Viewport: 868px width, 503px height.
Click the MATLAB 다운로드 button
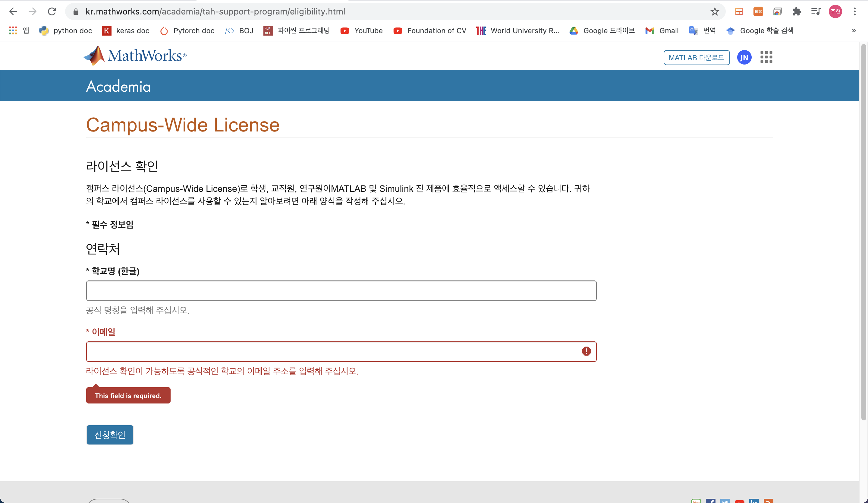tap(696, 58)
